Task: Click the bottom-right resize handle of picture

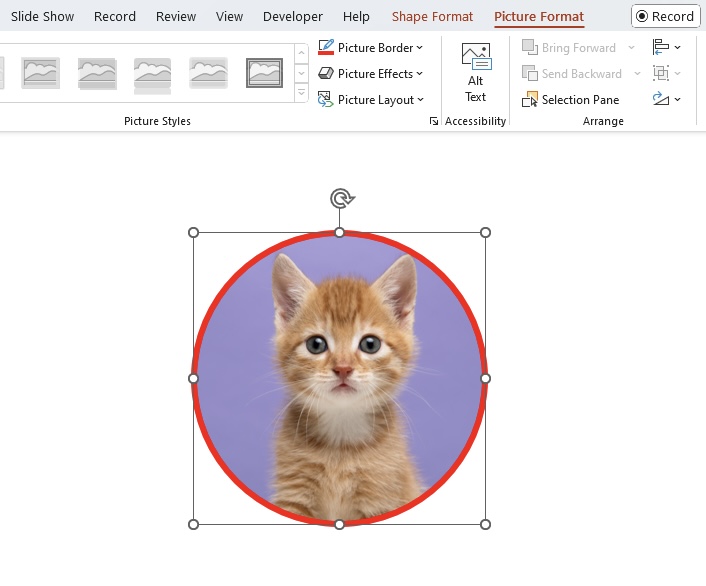Action: [485, 524]
